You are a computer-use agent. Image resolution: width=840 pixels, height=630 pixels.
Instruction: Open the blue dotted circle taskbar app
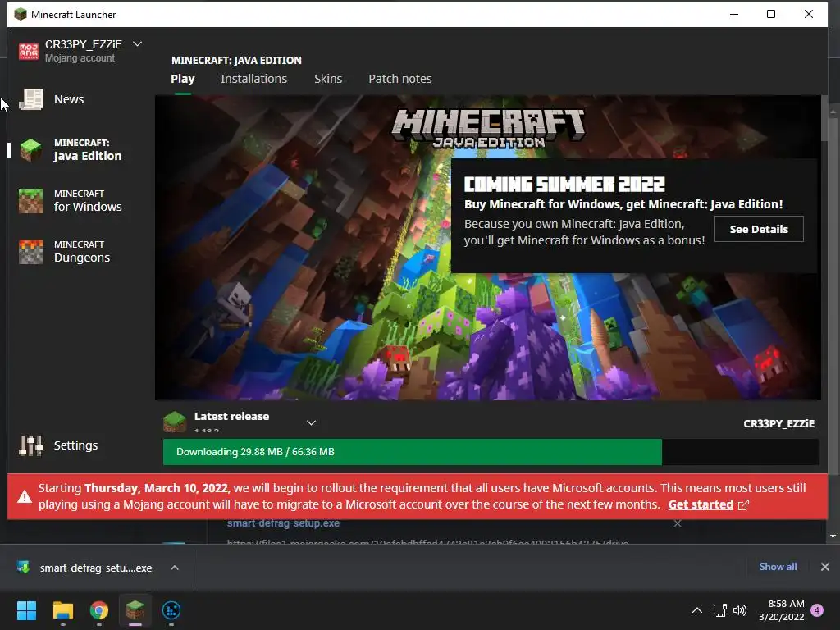[171, 610]
